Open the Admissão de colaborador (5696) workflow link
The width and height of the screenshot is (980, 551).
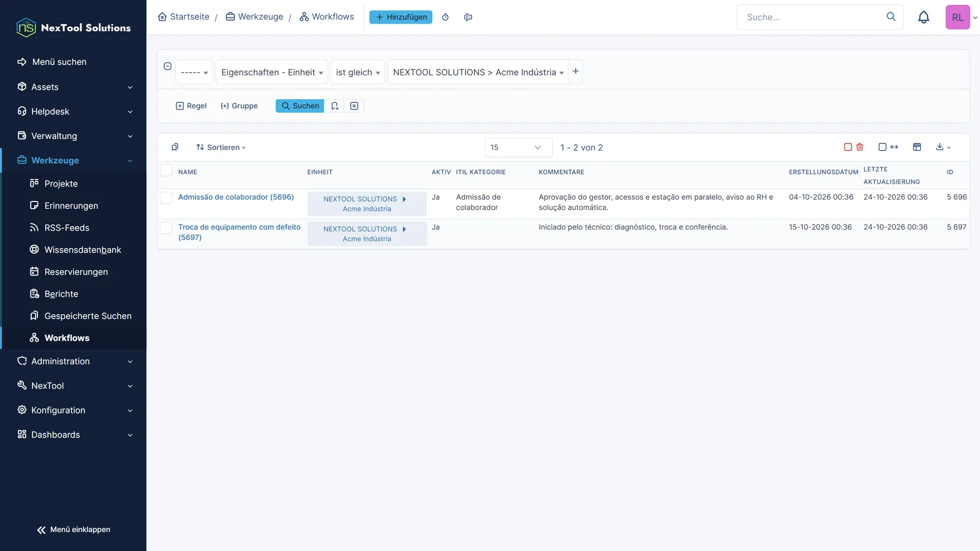pos(236,197)
